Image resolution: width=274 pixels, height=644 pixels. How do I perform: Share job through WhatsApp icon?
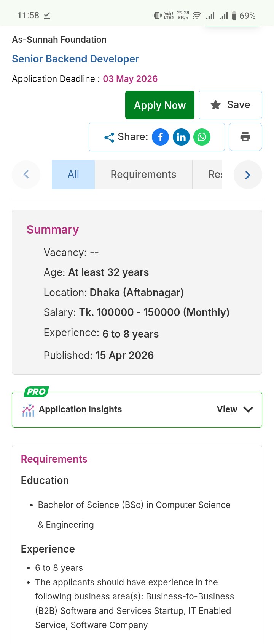click(202, 137)
